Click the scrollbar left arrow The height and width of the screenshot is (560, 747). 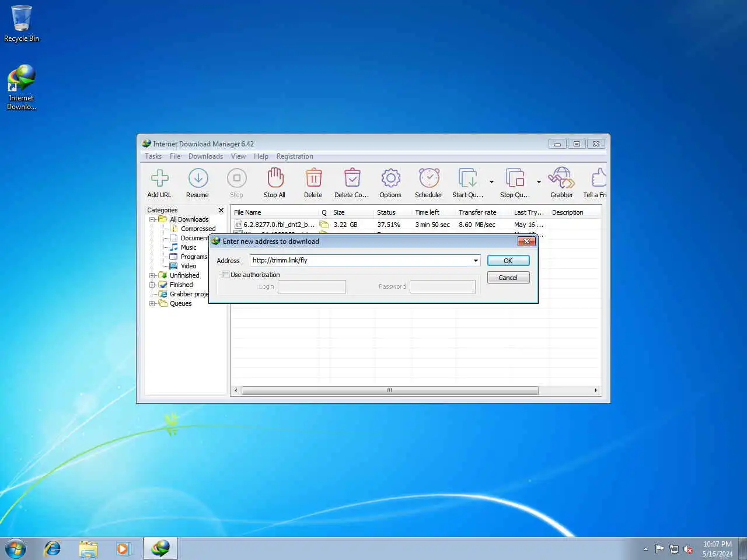236,390
